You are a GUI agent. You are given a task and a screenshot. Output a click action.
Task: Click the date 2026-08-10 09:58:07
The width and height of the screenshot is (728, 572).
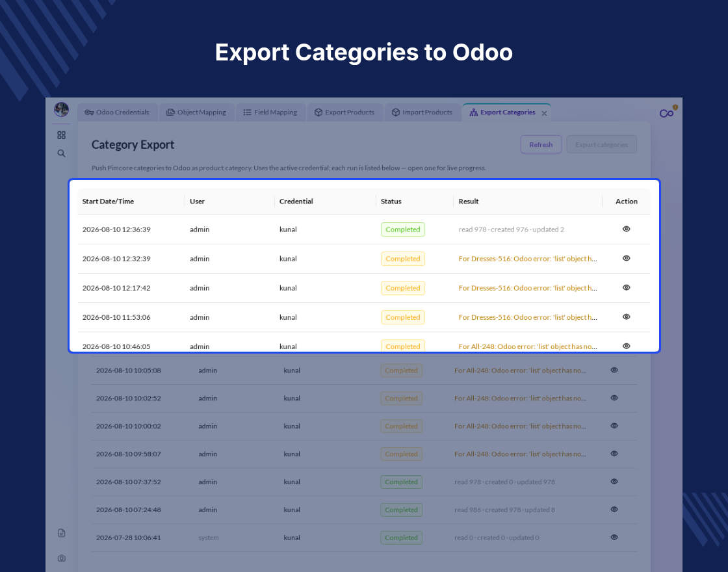(129, 454)
